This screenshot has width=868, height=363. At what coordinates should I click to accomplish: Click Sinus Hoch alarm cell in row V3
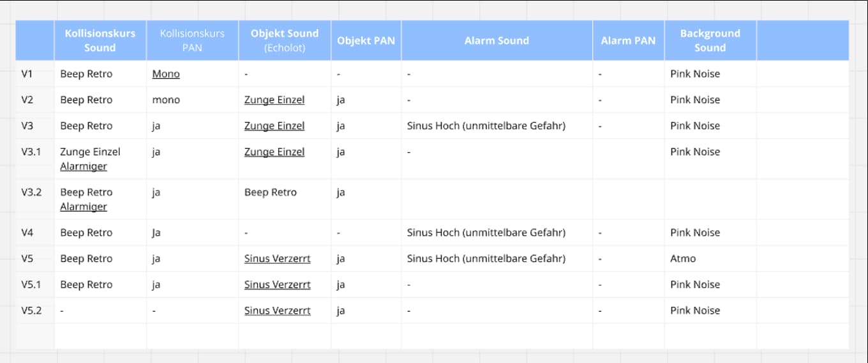[486, 126]
